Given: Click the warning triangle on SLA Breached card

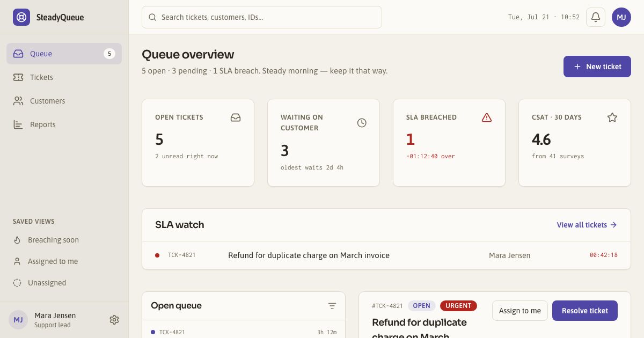Looking at the screenshot, I should pos(487,117).
